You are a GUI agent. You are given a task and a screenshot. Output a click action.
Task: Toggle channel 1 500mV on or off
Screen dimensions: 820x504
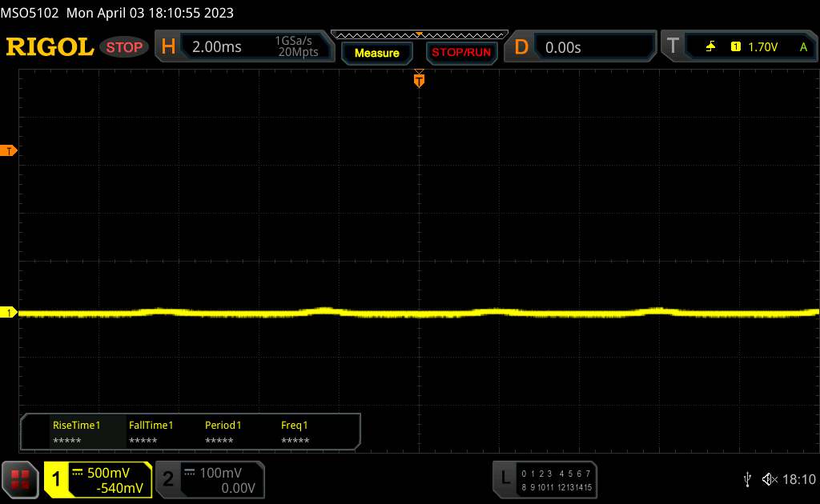click(98, 479)
